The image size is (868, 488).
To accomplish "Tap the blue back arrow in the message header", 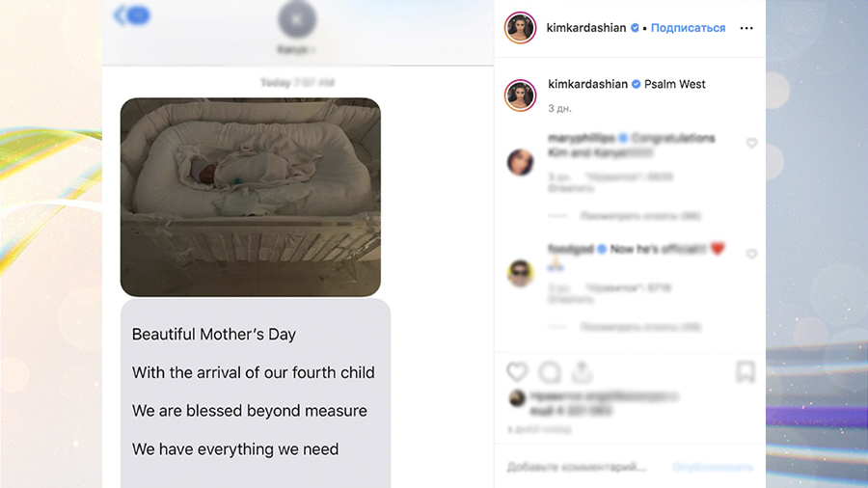I will pyautogui.click(x=132, y=14).
